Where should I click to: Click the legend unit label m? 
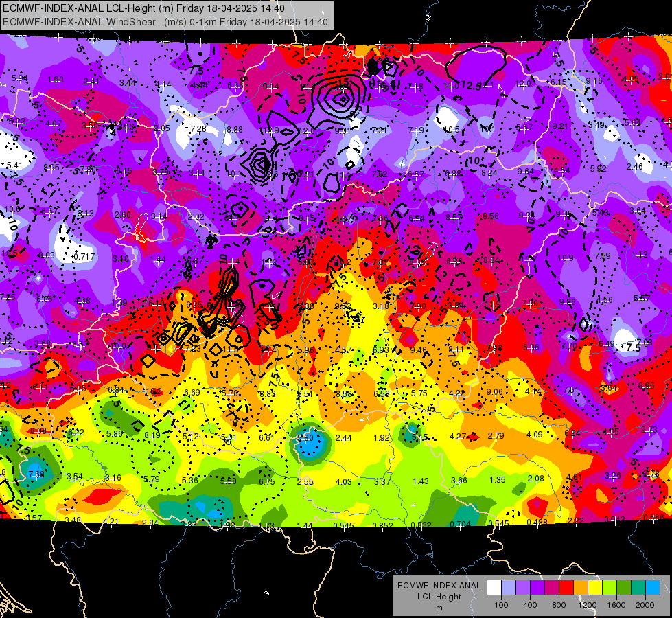tap(439, 608)
